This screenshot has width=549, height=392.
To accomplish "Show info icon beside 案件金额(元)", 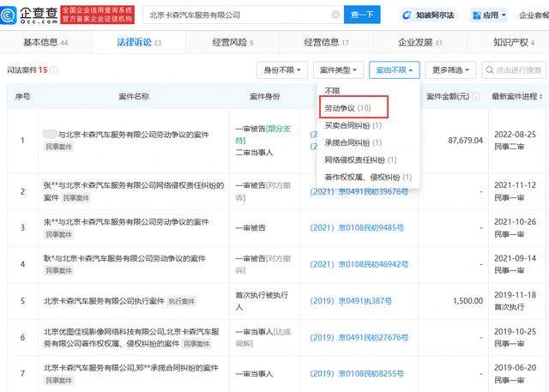I will point(476,96).
